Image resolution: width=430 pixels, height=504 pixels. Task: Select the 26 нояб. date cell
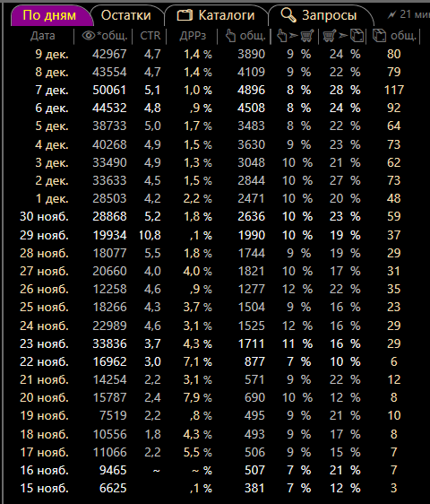[44, 290]
